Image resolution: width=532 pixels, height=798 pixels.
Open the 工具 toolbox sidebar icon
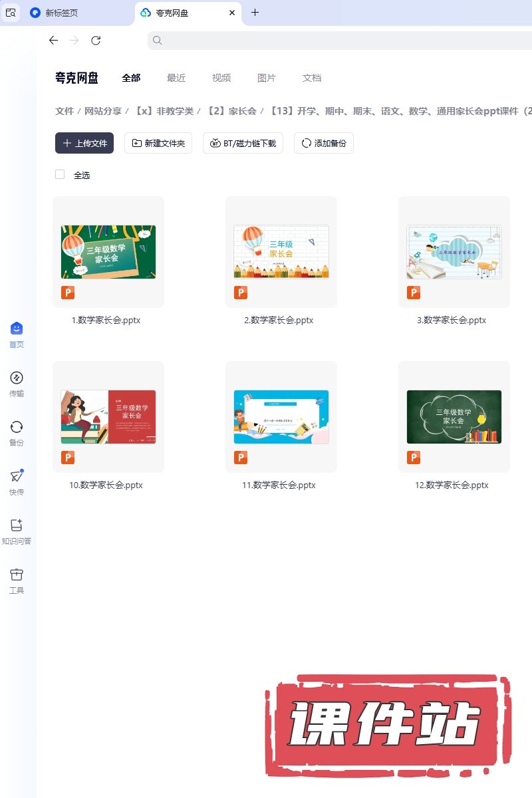click(x=17, y=575)
